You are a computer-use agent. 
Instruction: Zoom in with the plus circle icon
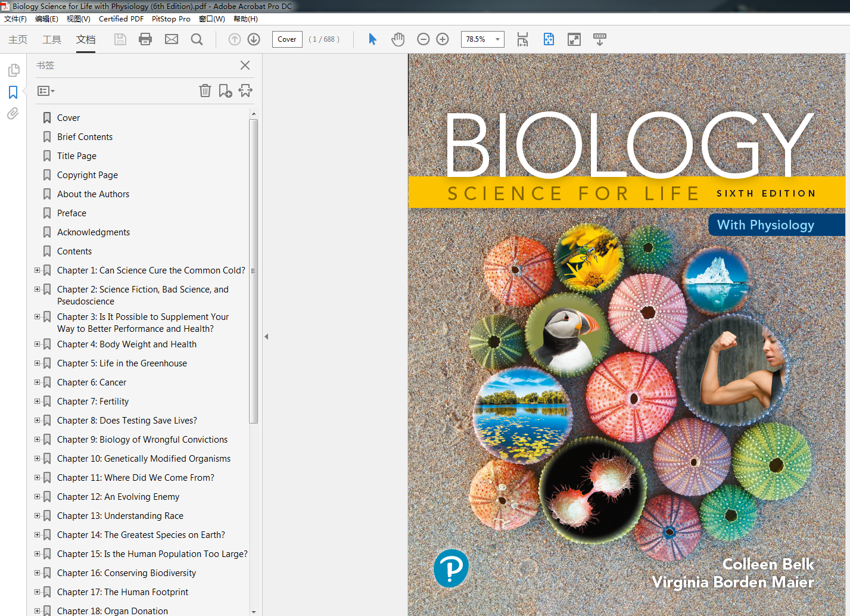443,39
